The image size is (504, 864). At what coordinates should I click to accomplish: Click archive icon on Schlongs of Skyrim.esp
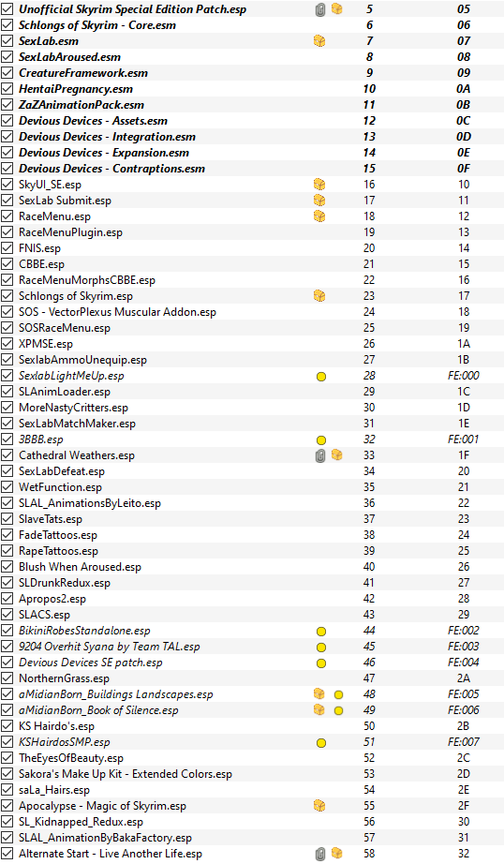tap(319, 296)
